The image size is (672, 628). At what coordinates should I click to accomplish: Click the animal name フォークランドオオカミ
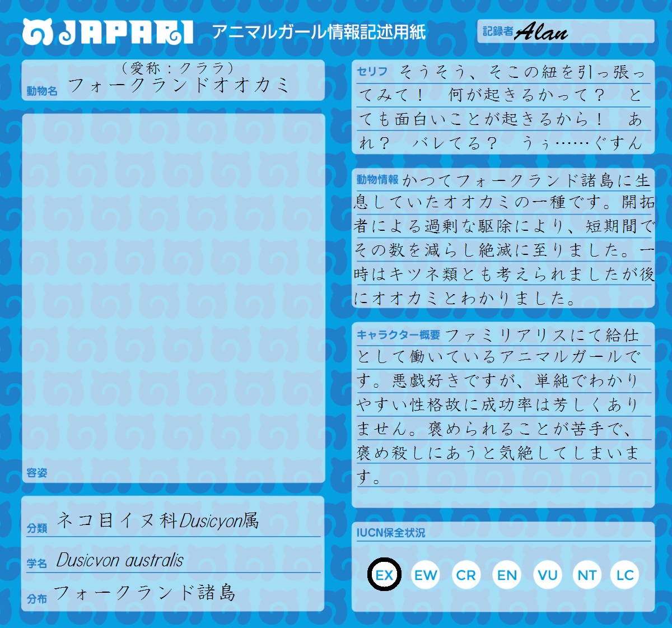[x=178, y=85]
